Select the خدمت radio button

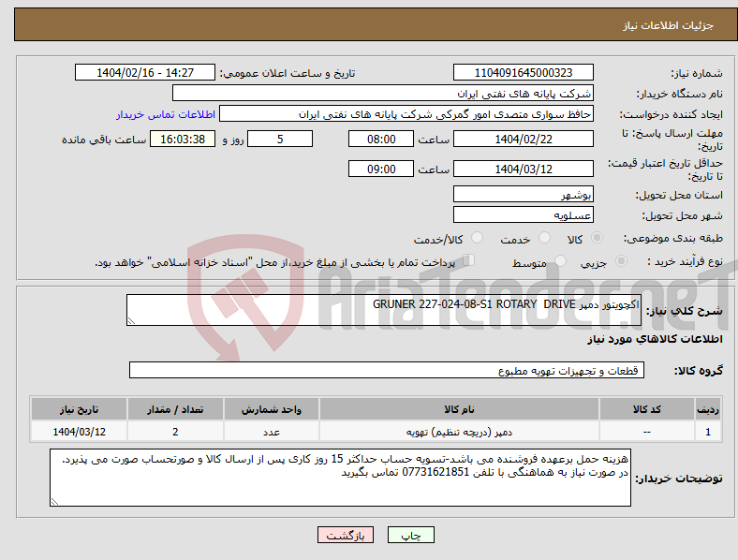pyautogui.click(x=544, y=238)
